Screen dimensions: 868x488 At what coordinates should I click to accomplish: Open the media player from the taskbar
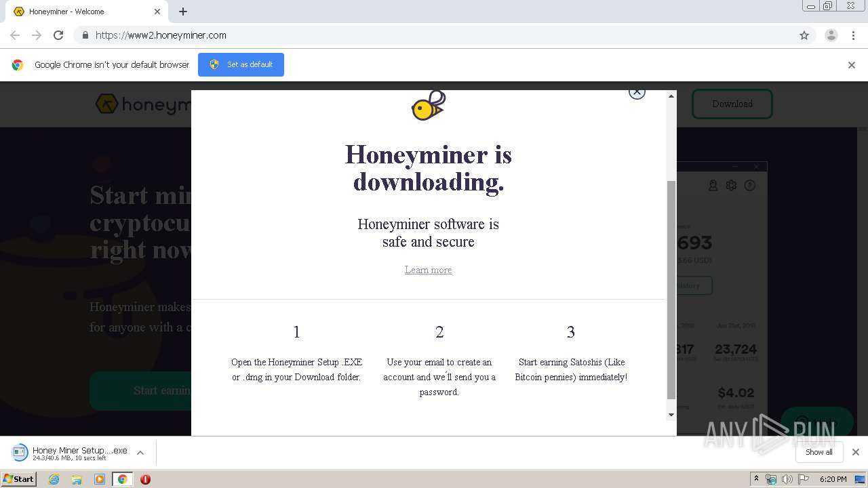(x=100, y=479)
